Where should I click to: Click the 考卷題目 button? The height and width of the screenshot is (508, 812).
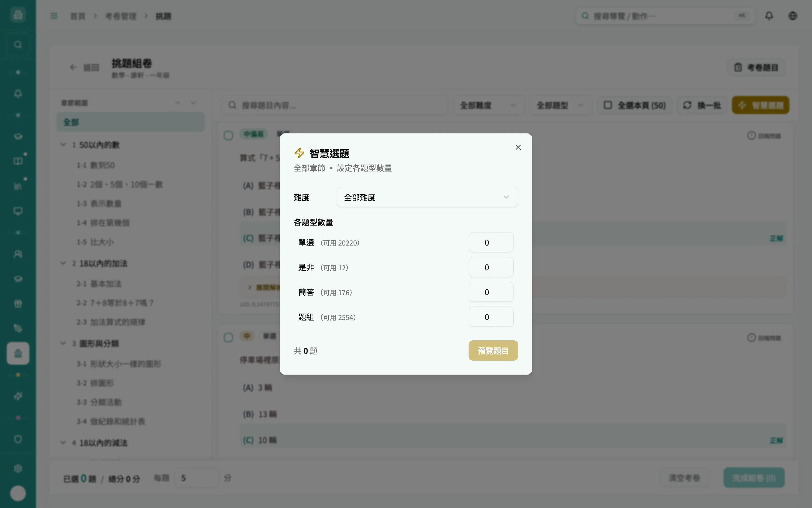click(756, 67)
